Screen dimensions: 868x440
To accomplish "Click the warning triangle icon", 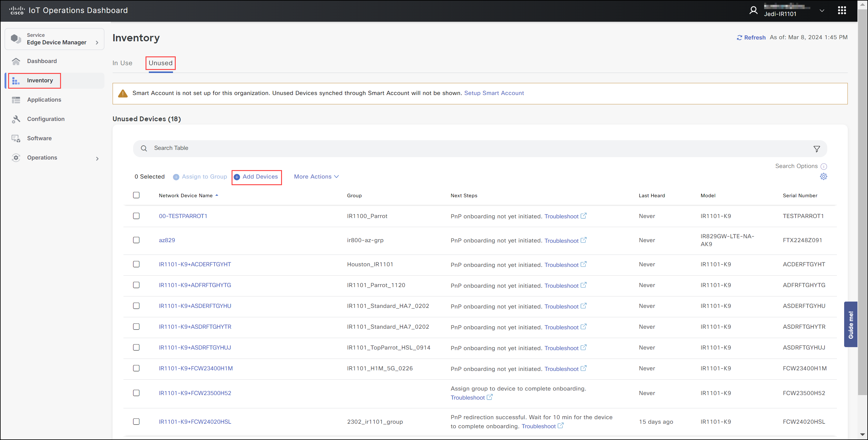I will point(123,93).
